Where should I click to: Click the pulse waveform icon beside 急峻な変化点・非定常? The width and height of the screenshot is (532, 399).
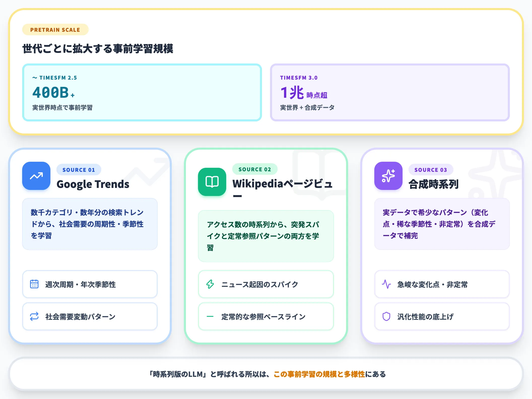[x=386, y=284]
